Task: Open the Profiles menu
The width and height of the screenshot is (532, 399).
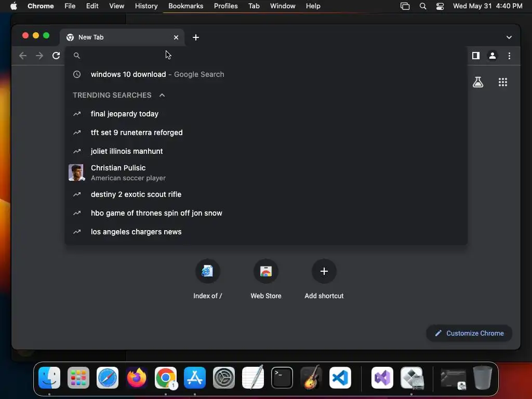Action: [225, 6]
